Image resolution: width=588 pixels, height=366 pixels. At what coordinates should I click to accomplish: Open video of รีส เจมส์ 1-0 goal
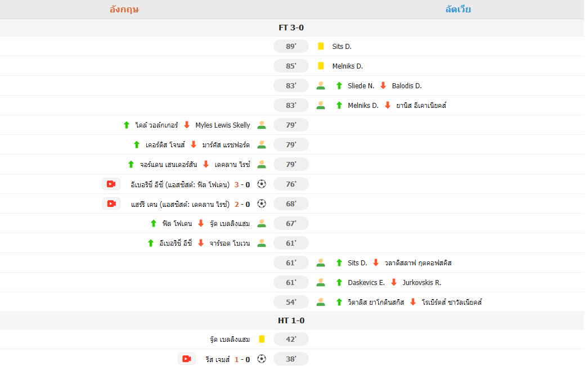tap(187, 359)
